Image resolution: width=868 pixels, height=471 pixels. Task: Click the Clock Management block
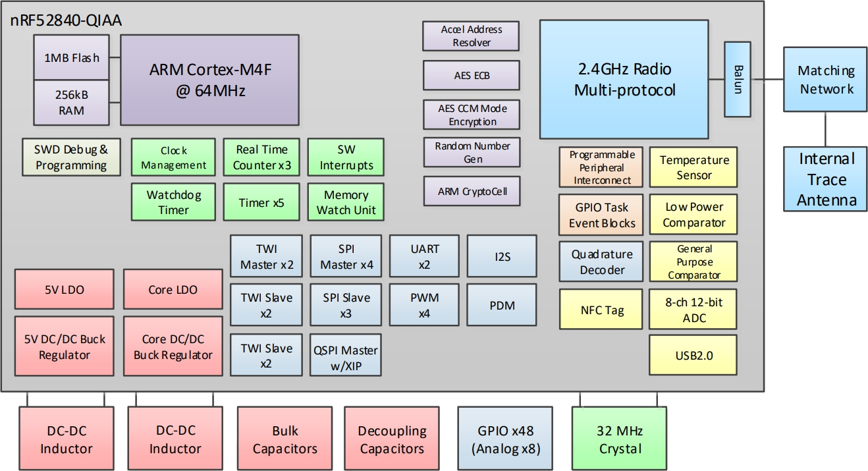[174, 157]
